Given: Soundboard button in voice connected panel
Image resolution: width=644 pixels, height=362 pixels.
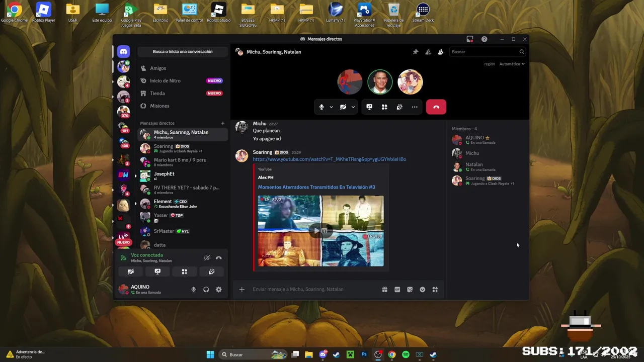Looking at the screenshot, I should (x=212, y=271).
